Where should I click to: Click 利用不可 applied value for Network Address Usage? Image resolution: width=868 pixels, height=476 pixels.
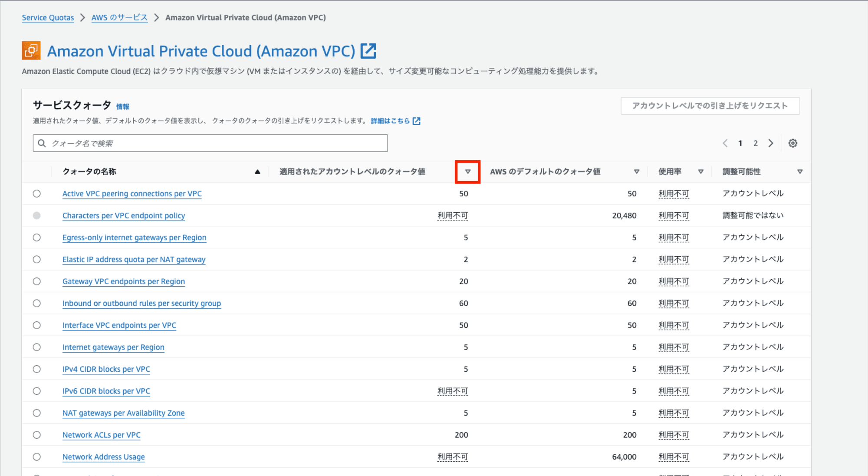(x=453, y=457)
